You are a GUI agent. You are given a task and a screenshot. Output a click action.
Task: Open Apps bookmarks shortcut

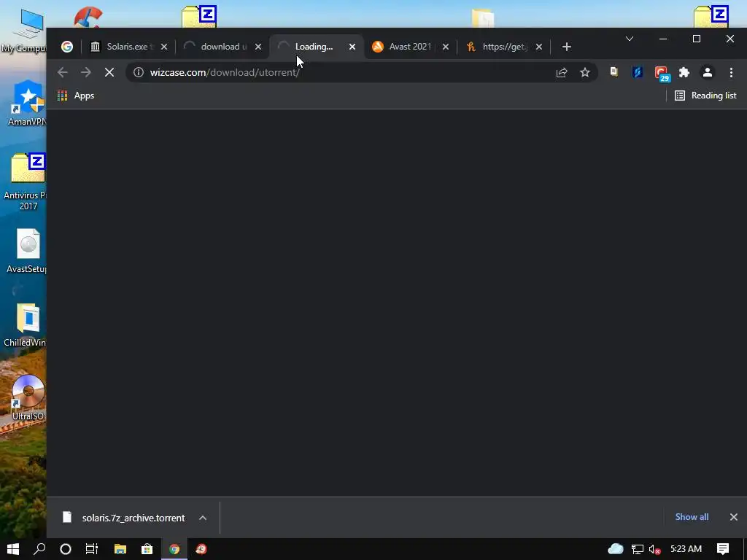tap(76, 96)
